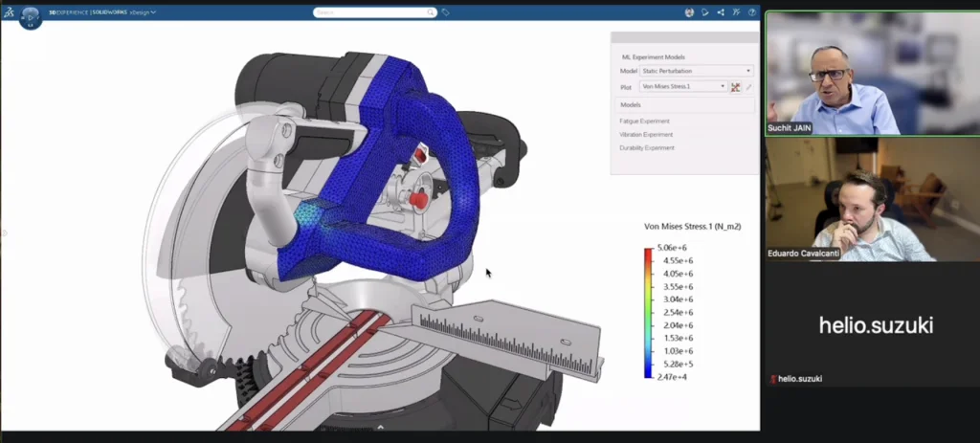Click the Dassault 3DS logo
The image size is (980, 443).
pyautogui.click(x=9, y=12)
